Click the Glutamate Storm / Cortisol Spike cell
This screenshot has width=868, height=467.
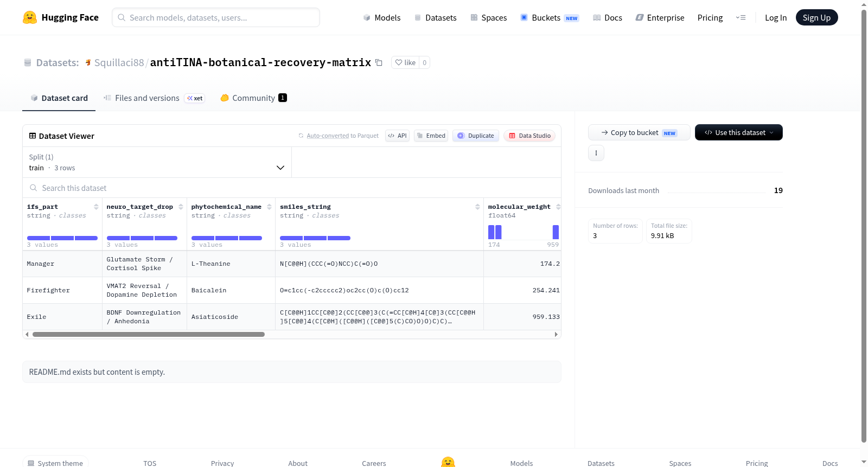(x=144, y=264)
